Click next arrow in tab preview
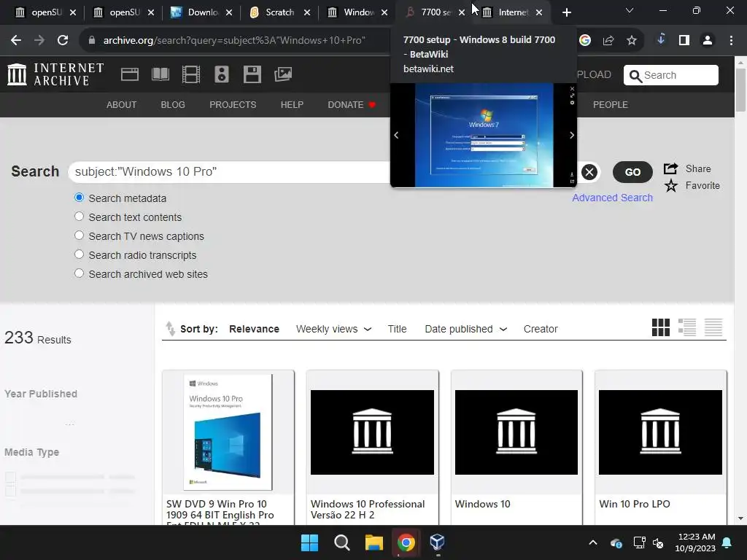 [x=572, y=135]
